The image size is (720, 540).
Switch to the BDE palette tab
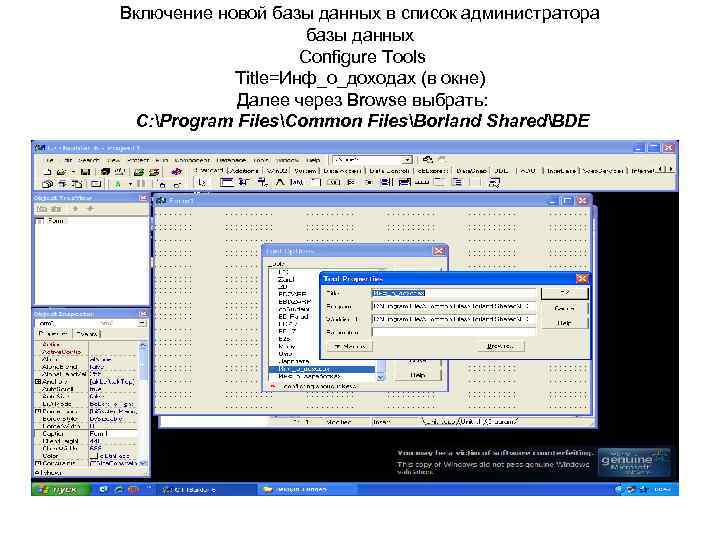pos(501,170)
